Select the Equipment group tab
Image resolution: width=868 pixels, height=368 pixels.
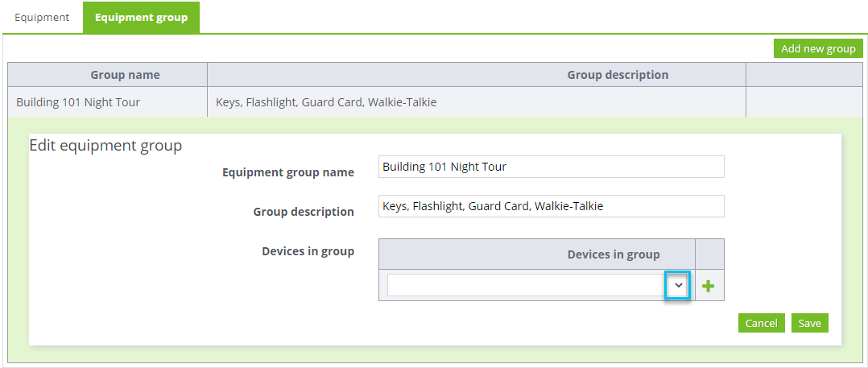click(141, 17)
